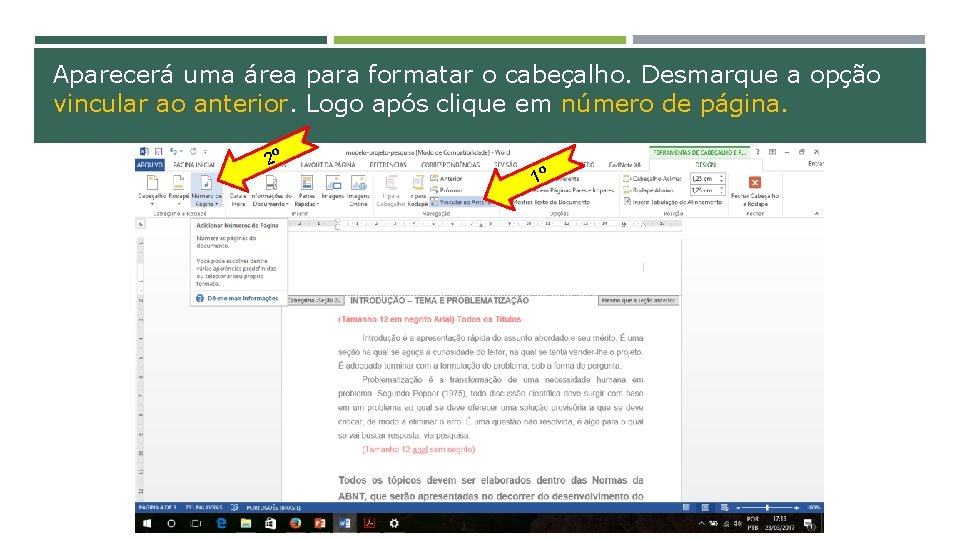The width and height of the screenshot is (960, 540).
Task: Open PowerPoint from taskbar
Action: 320,523
